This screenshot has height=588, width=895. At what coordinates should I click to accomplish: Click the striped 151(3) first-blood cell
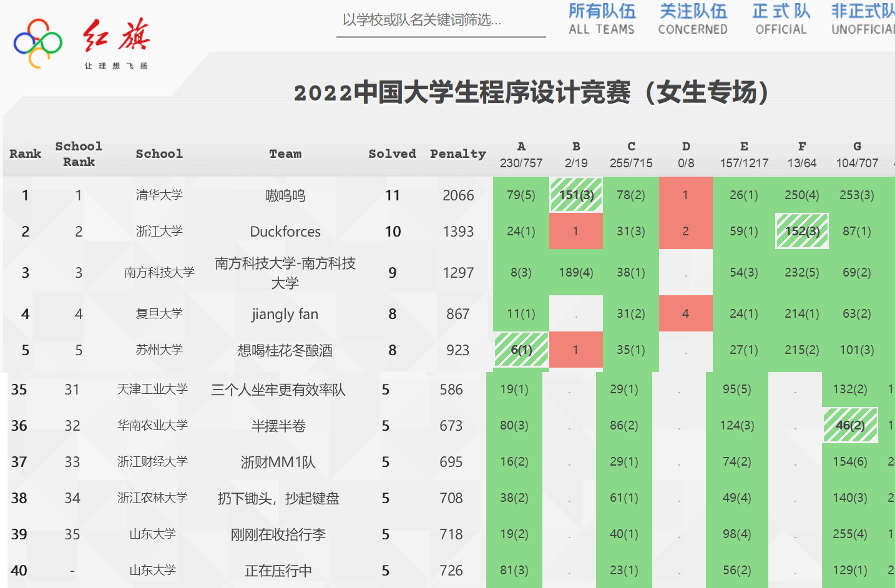pos(576,195)
